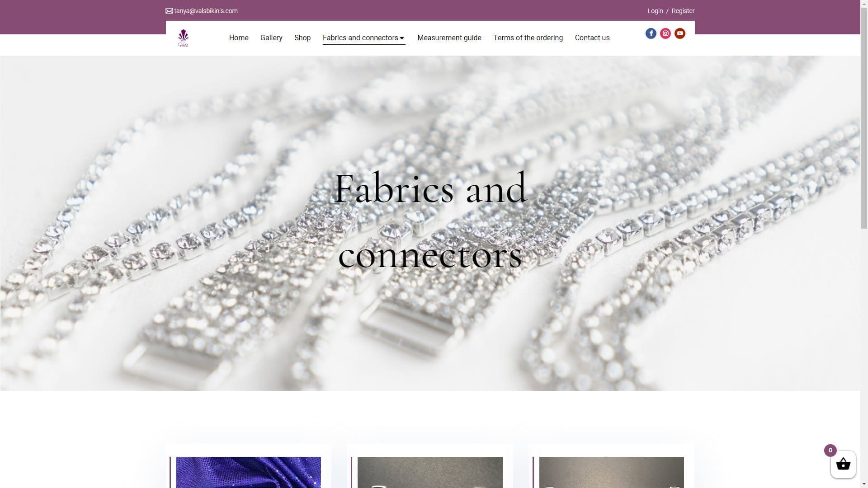Click the Login link
This screenshot has width=868, height=488.
pyautogui.click(x=655, y=11)
